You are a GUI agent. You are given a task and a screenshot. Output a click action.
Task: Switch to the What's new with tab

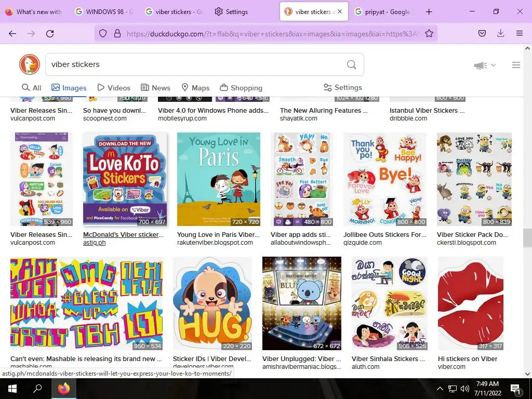[x=34, y=11]
